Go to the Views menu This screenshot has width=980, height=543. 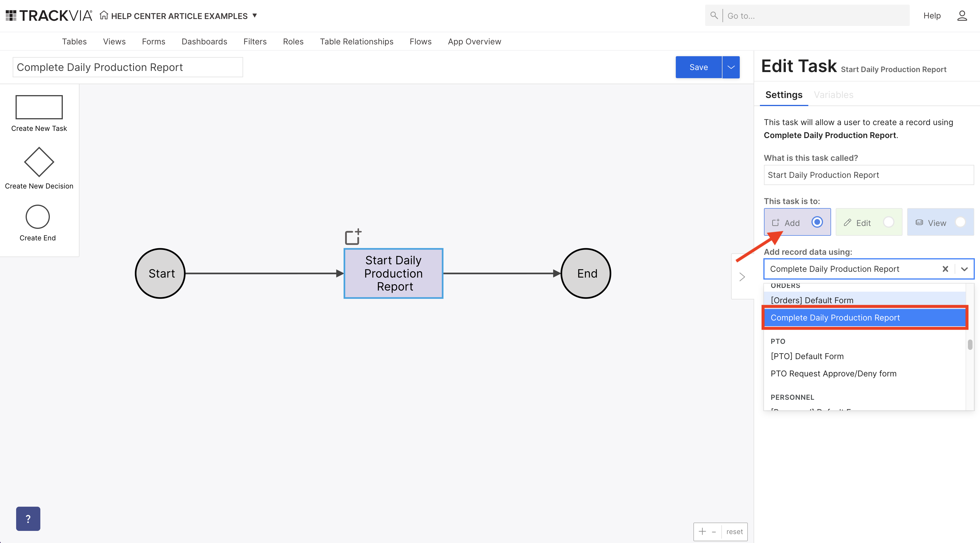point(114,42)
